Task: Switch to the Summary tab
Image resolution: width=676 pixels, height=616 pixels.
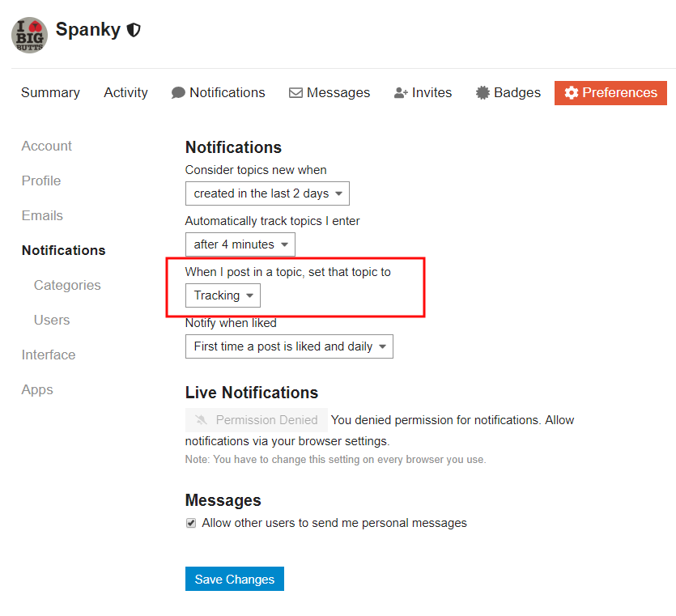Action: pyautogui.click(x=50, y=93)
